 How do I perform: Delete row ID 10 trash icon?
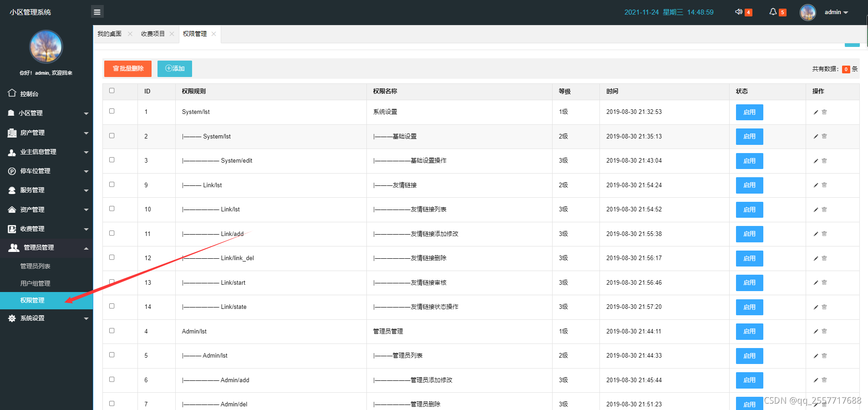click(x=824, y=210)
